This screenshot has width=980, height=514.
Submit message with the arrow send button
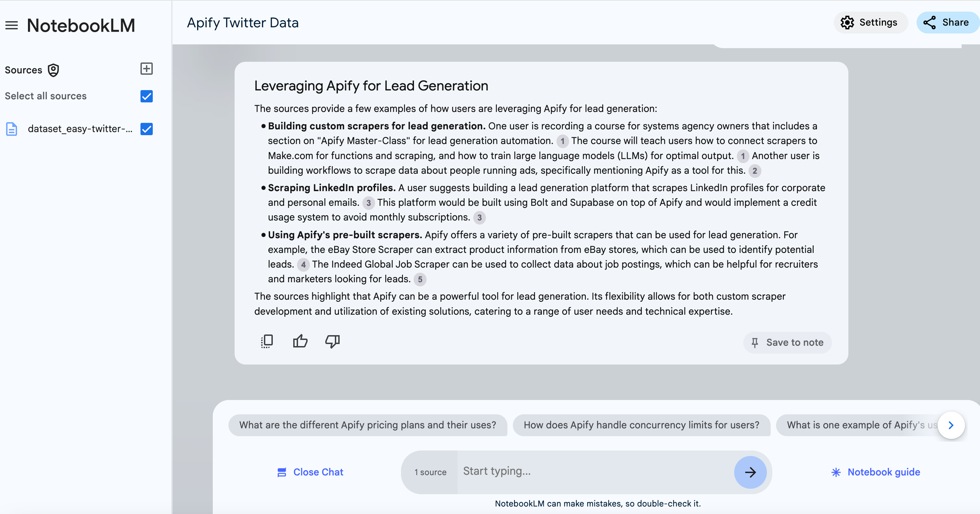(750, 472)
